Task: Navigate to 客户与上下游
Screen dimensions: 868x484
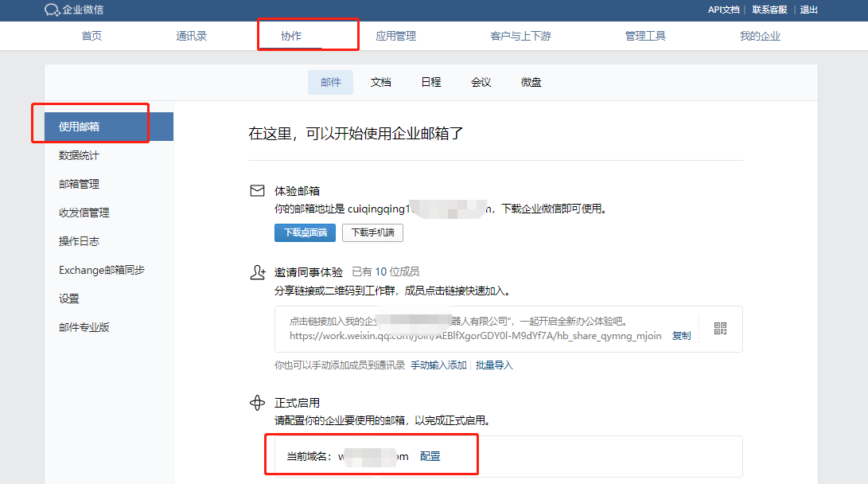Action: coord(520,35)
